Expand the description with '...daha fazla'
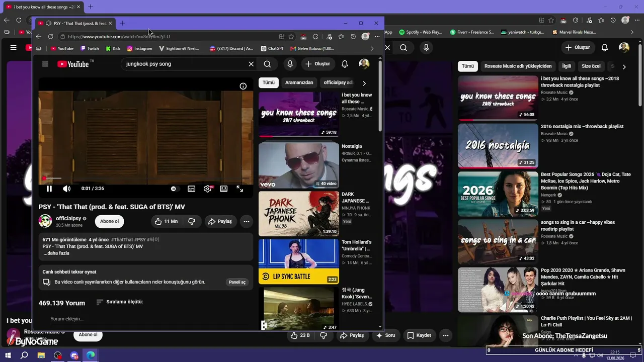The image size is (644, 362). point(56,253)
